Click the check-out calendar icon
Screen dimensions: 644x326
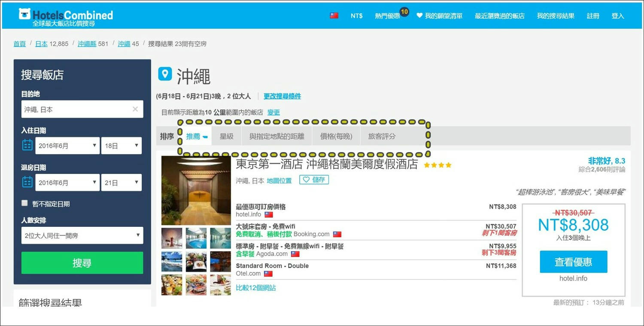pyautogui.click(x=27, y=182)
